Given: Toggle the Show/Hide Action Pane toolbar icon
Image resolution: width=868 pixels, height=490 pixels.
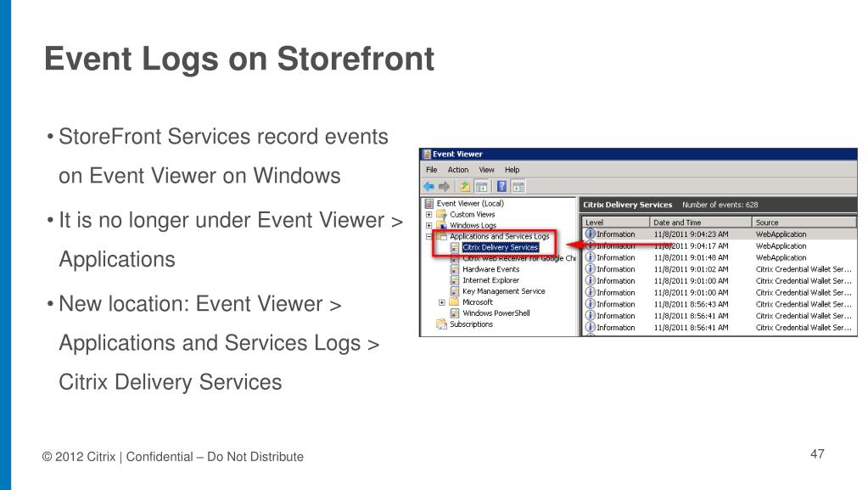Looking at the screenshot, I should (x=518, y=187).
